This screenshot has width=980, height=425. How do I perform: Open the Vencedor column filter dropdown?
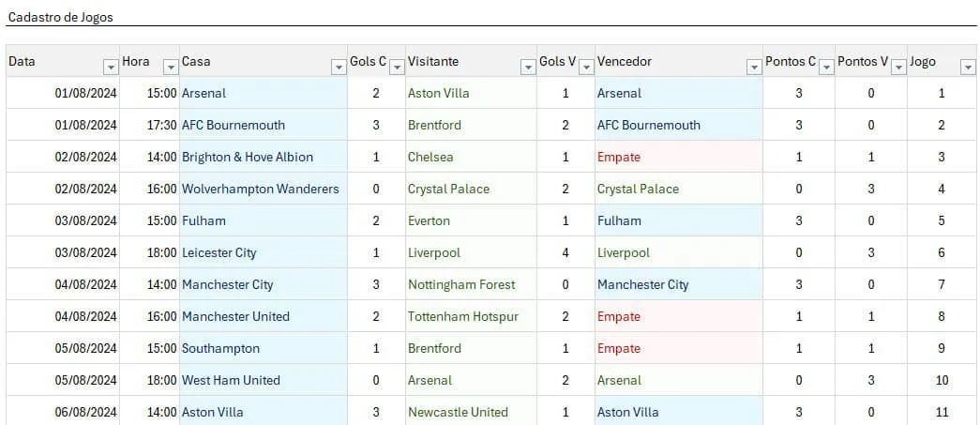(754, 67)
